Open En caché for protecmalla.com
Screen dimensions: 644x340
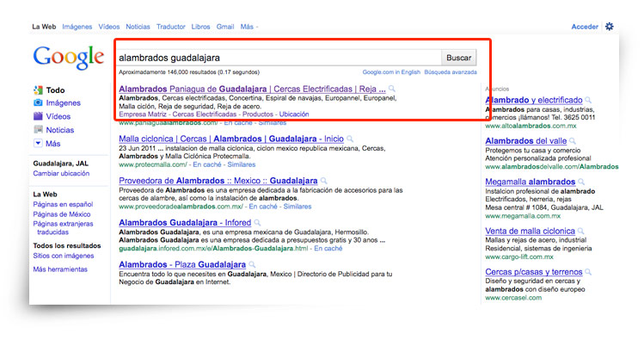pos(207,164)
